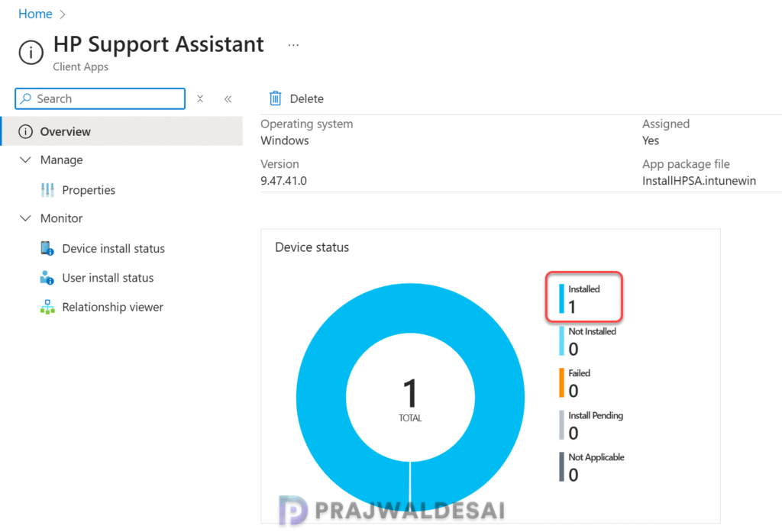Click the Overview info circle icon
The height and width of the screenshot is (532, 782).
[x=25, y=131]
